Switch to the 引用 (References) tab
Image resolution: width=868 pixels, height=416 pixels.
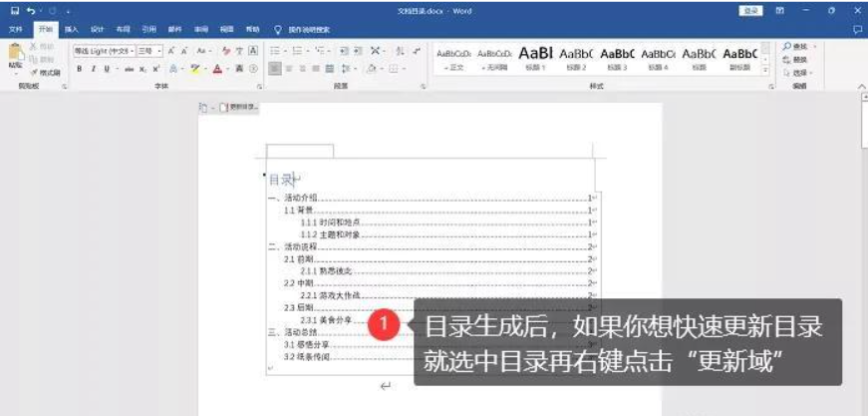(x=148, y=29)
